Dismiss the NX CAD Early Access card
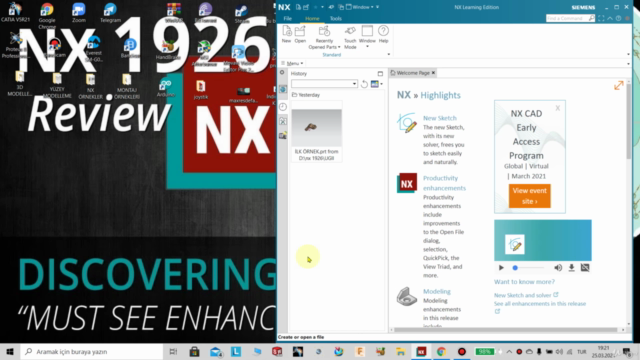 (x=558, y=108)
